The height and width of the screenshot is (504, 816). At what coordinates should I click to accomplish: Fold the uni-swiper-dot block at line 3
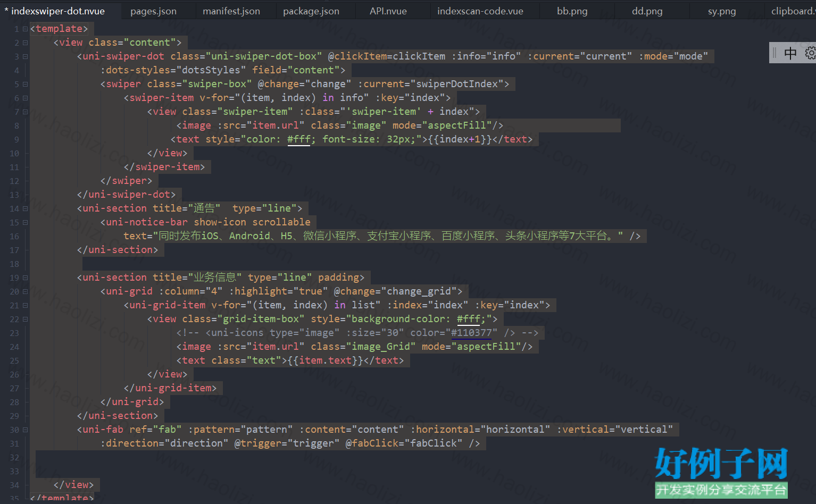[x=25, y=56]
